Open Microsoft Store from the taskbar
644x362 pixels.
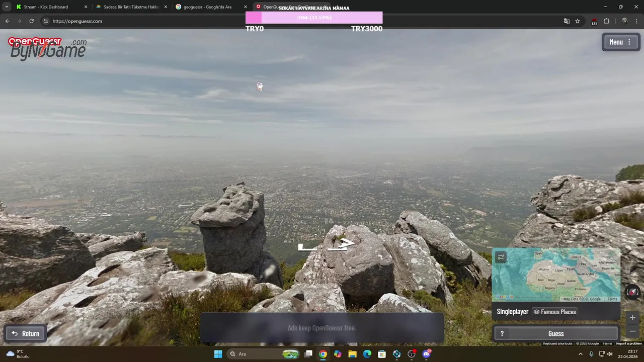pos(382,354)
